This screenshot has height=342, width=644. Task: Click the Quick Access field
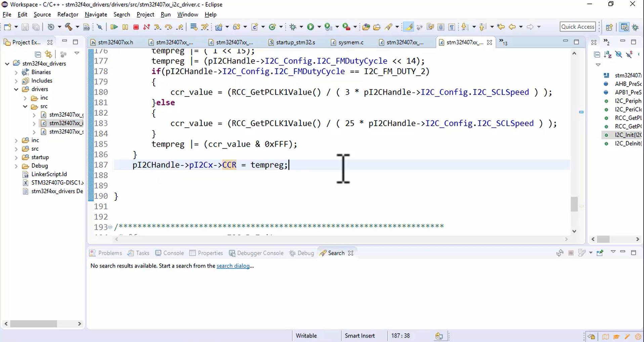point(578,27)
